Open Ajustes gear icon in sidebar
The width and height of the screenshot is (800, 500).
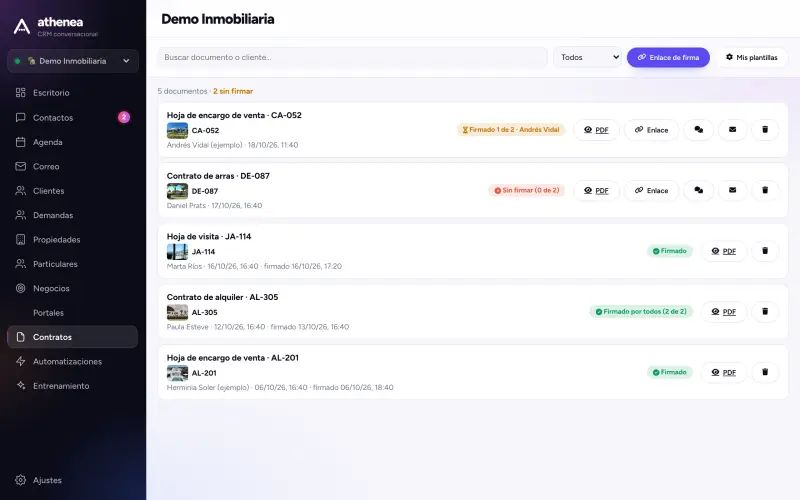(x=20, y=480)
